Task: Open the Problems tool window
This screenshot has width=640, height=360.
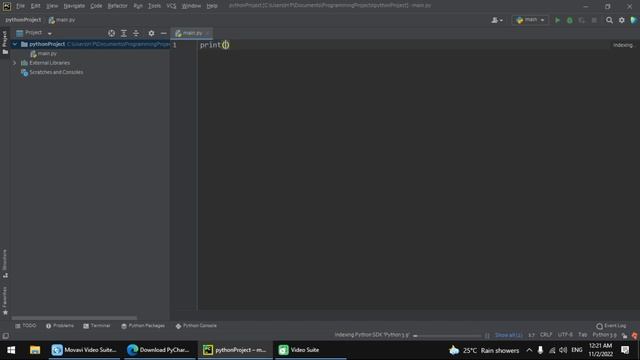Action: [x=60, y=326]
